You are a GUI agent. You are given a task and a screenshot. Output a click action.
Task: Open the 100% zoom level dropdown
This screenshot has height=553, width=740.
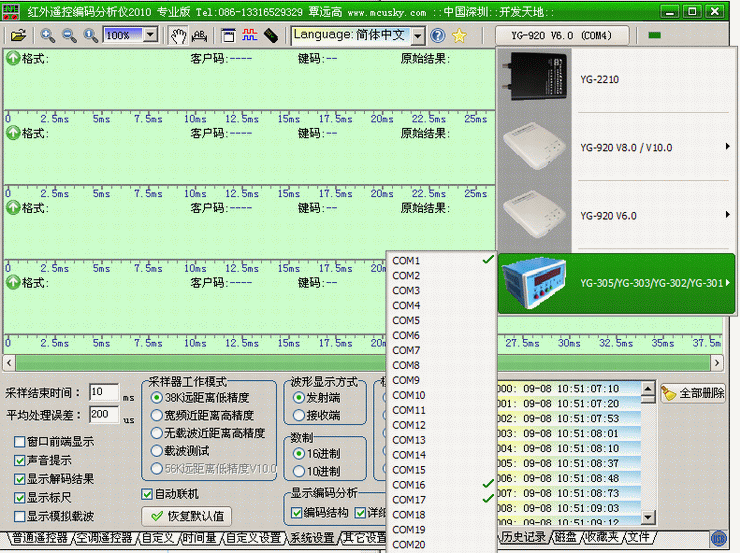click(150, 35)
